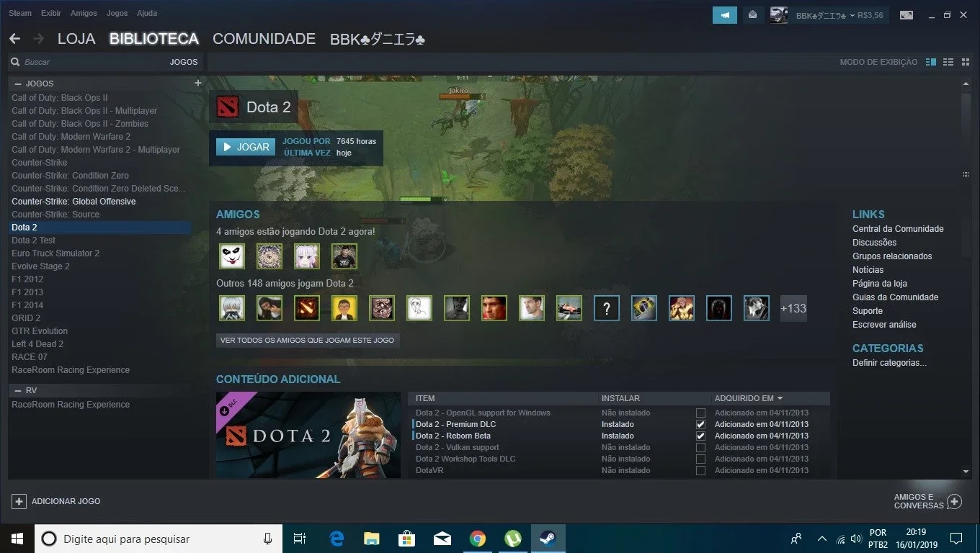The image size is (980, 553).
Task: Open the Steam taskbar icon
Action: 548,539
